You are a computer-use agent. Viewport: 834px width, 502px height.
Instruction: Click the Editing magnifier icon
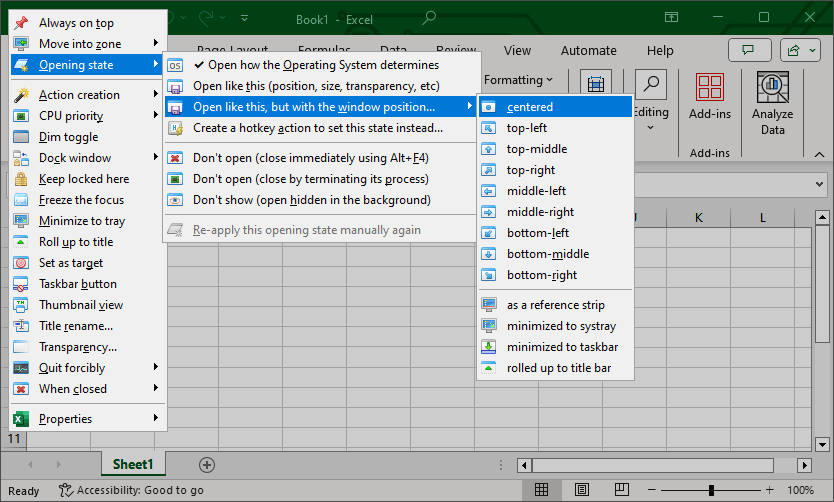tap(651, 85)
